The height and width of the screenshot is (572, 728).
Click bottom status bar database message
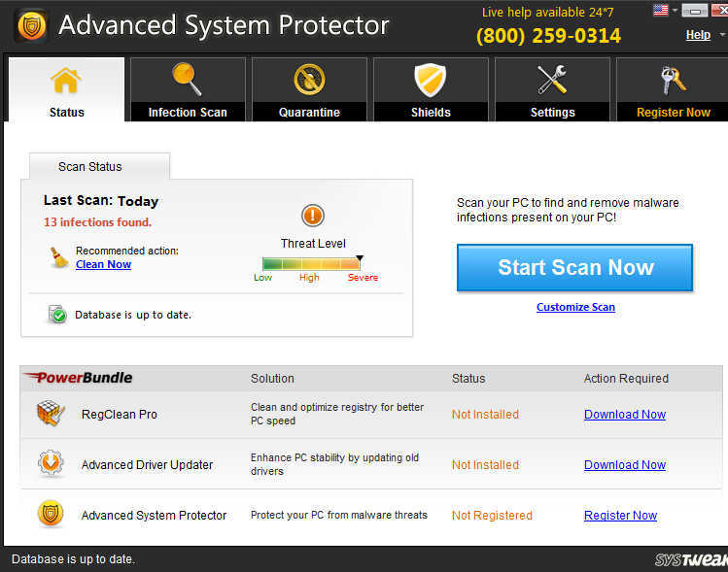pos(73,559)
